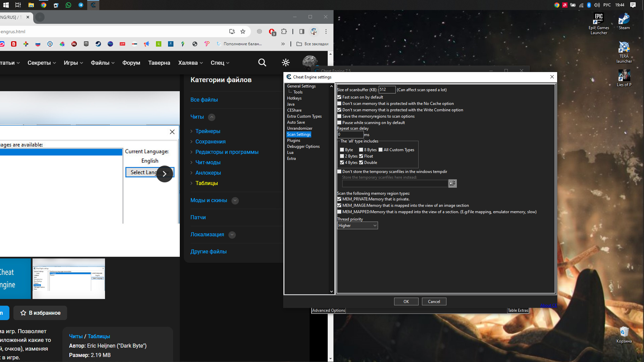The height and width of the screenshot is (362, 644).
Task: Open Telegram from the taskbar
Action: [81, 5]
